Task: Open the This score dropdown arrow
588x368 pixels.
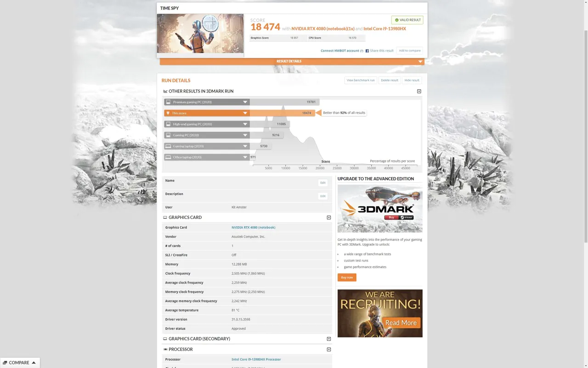Action: coord(245,113)
